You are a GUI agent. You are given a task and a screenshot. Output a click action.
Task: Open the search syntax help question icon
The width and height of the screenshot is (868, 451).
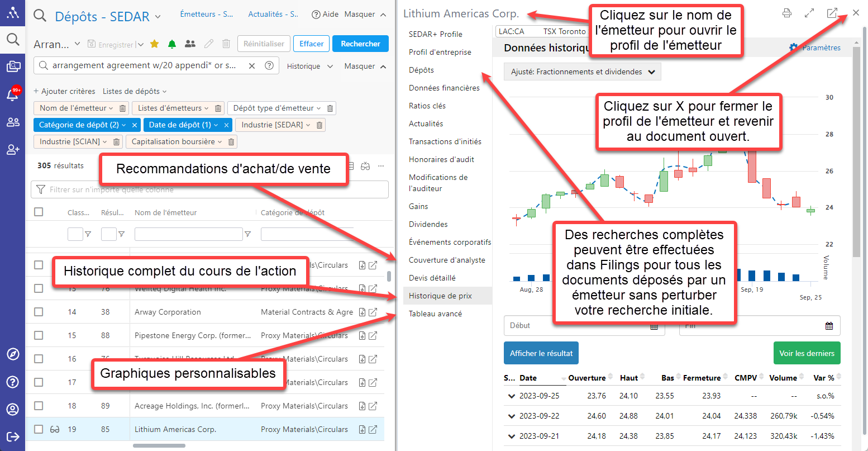point(269,65)
